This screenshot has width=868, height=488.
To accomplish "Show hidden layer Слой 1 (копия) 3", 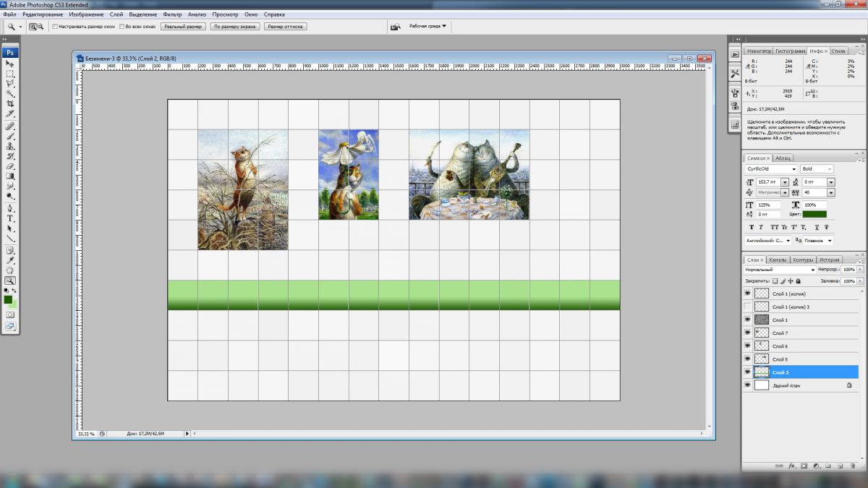I will point(747,307).
